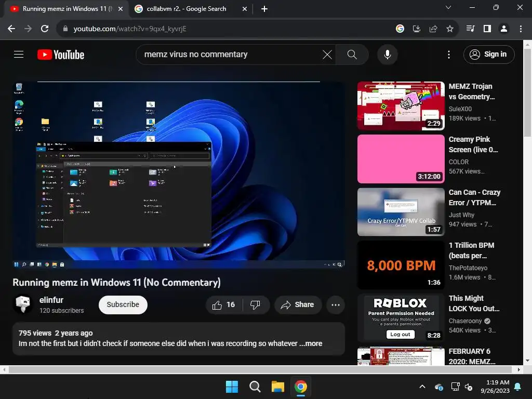Viewport: 532px width, 399px height.
Task: Share this page from the address bar
Action: (433, 29)
